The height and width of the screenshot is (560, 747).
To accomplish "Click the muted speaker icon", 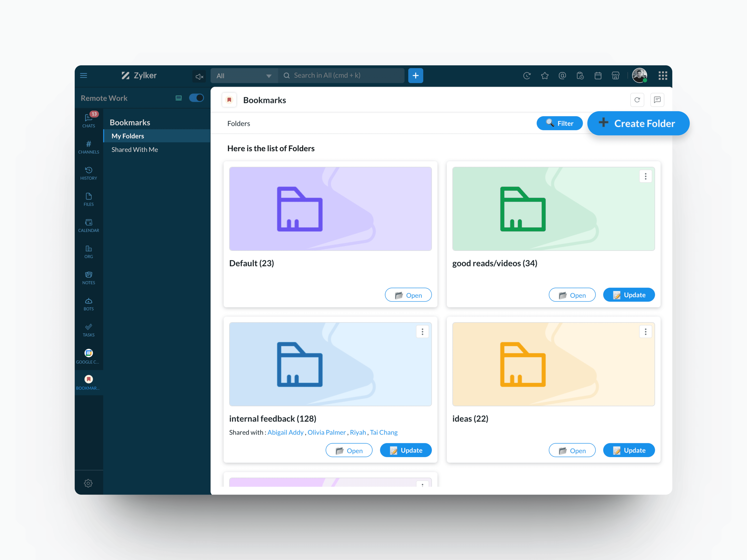I will [199, 76].
